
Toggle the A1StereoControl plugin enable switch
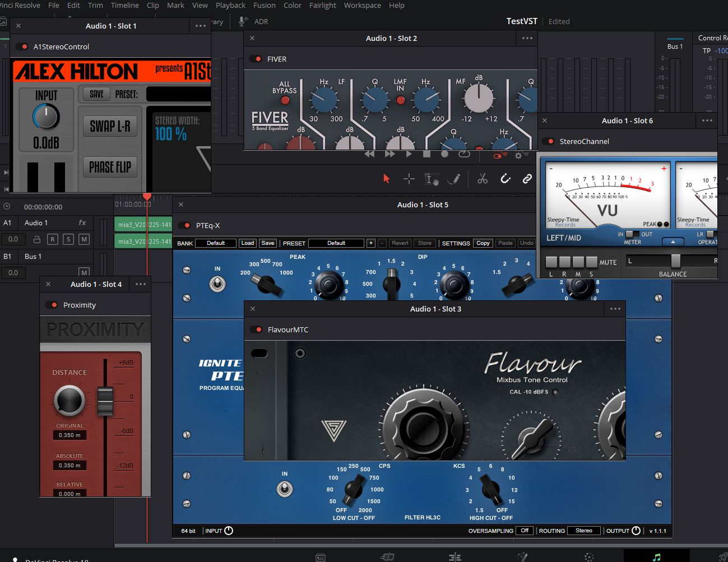(x=22, y=47)
